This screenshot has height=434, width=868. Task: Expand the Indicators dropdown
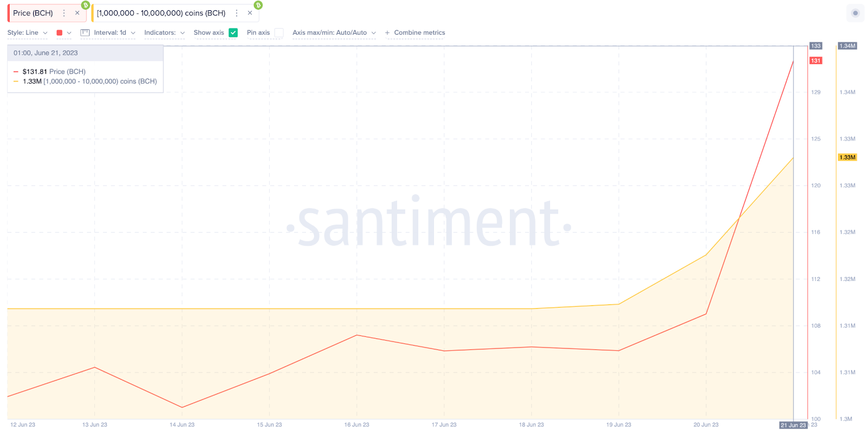point(164,33)
